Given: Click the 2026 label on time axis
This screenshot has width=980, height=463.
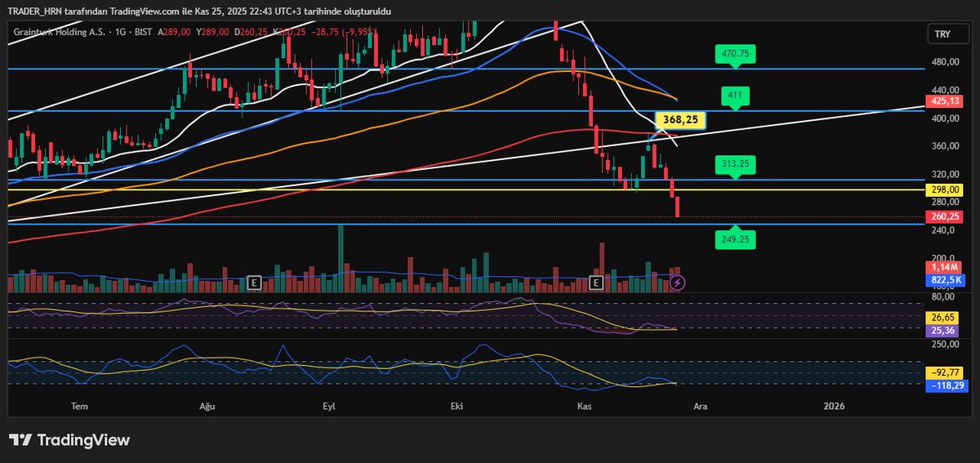Looking at the screenshot, I should tap(834, 406).
